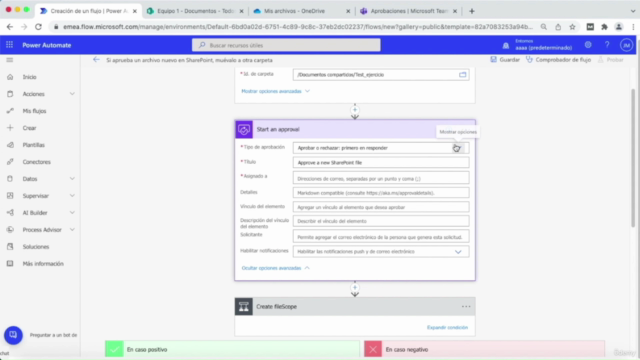Expand the AI Builder sidebar section
640x360 pixels.
(72, 213)
